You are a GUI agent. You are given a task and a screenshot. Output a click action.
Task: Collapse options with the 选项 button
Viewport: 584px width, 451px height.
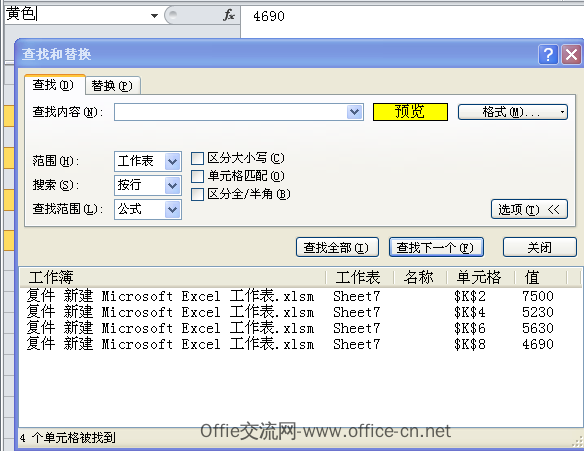(x=529, y=209)
